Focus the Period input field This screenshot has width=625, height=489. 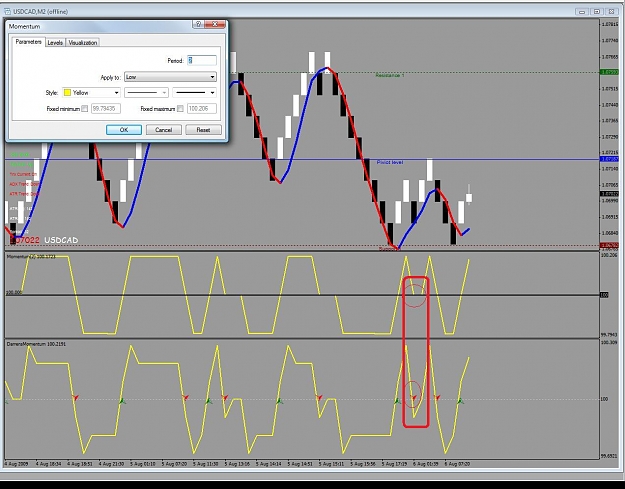point(202,61)
